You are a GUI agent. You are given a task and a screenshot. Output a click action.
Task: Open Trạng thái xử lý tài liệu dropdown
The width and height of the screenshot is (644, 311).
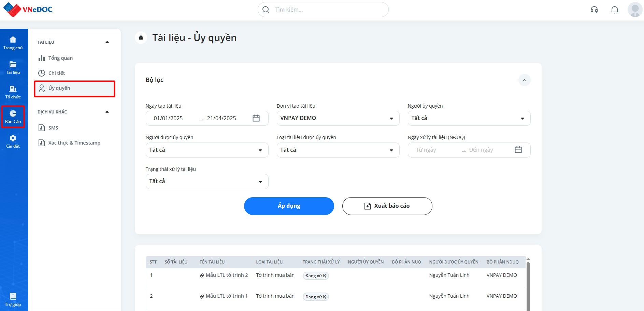(206, 181)
